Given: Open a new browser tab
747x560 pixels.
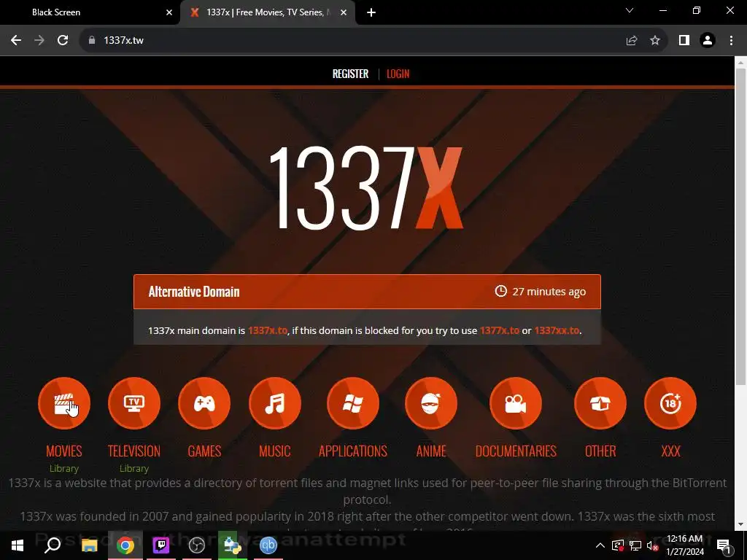Looking at the screenshot, I should point(371,12).
